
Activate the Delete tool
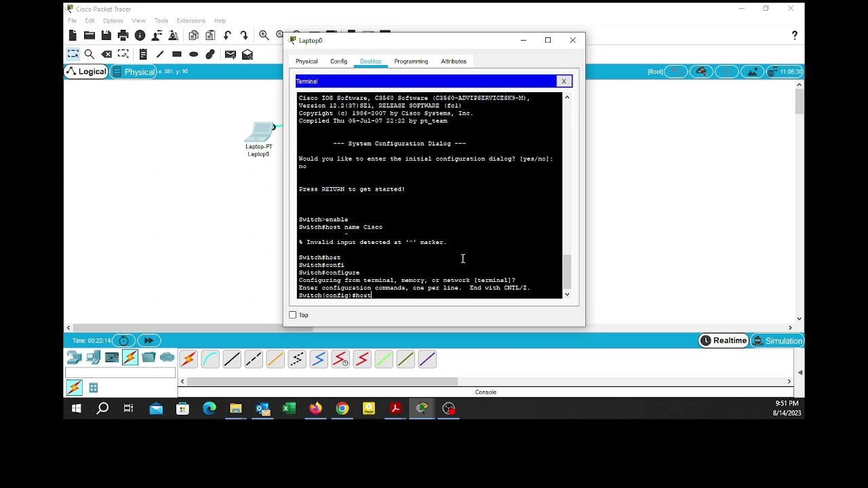(106, 54)
